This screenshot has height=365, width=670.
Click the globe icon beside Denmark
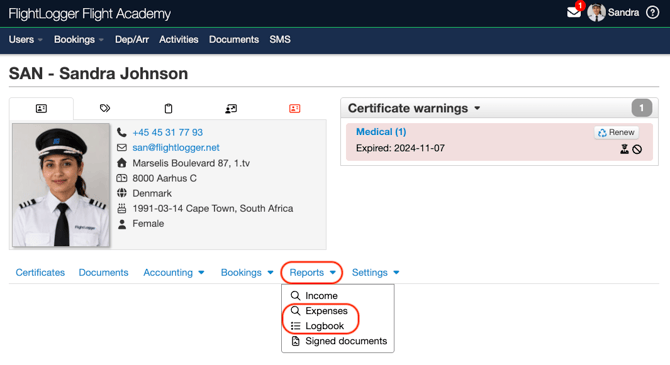coord(122,193)
